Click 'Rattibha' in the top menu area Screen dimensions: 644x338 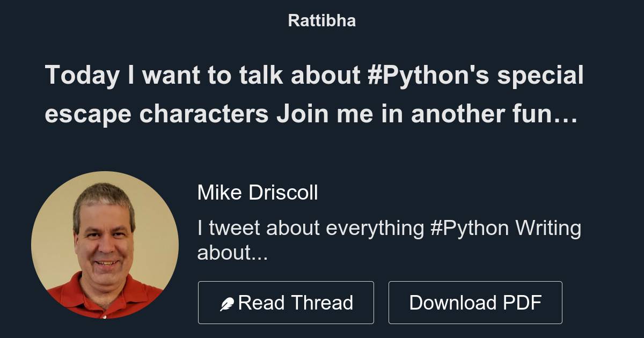coord(321,20)
